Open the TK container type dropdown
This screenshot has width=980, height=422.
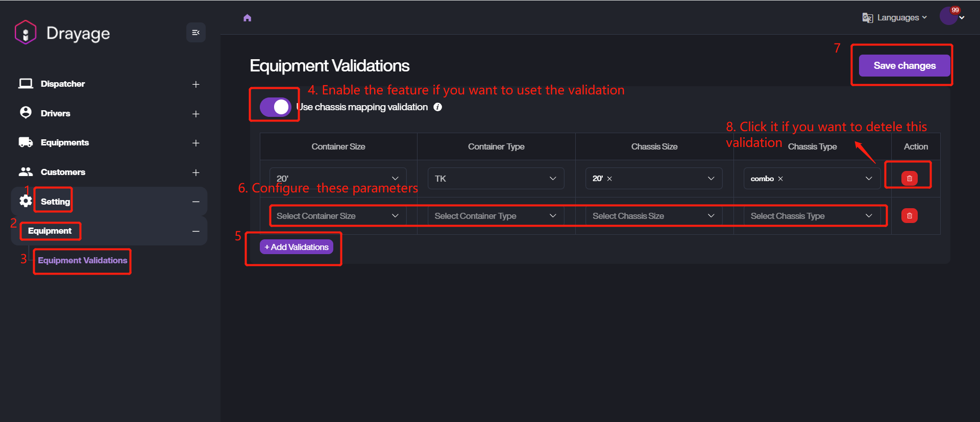495,179
